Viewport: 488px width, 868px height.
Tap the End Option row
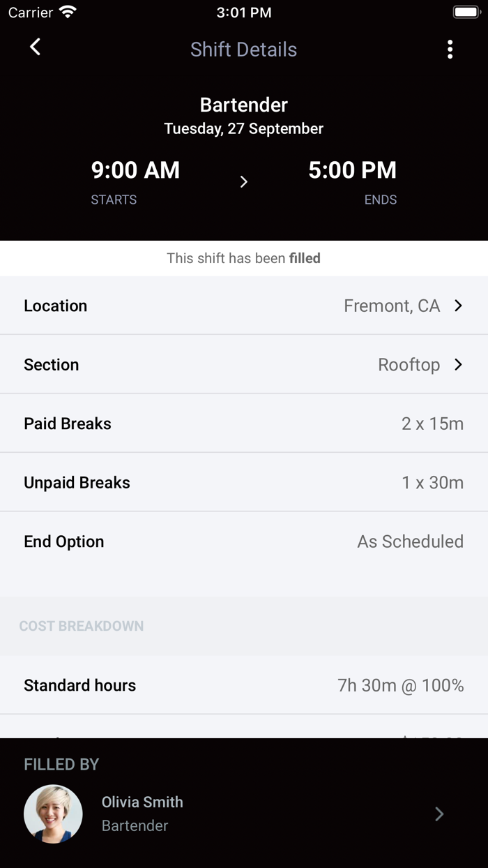(x=243, y=541)
